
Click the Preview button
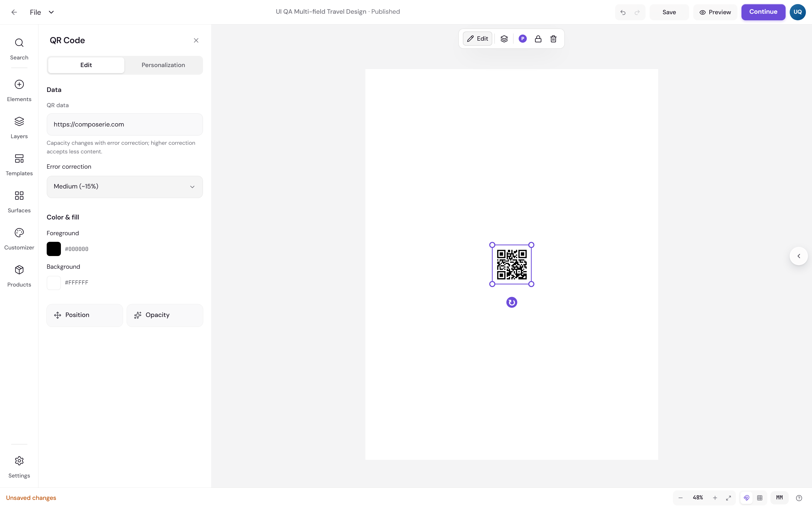tap(715, 12)
